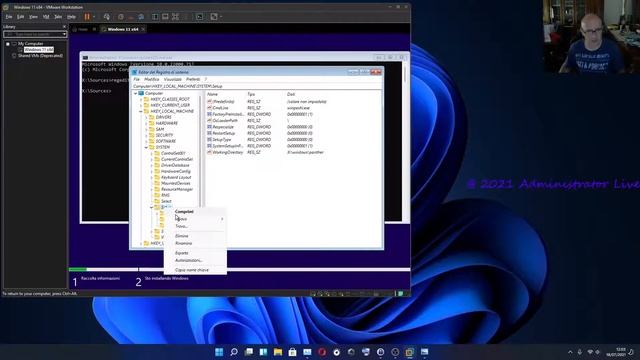The image size is (640, 360).
Task: Select the OsLoaderPath registry value
Action: (225, 121)
